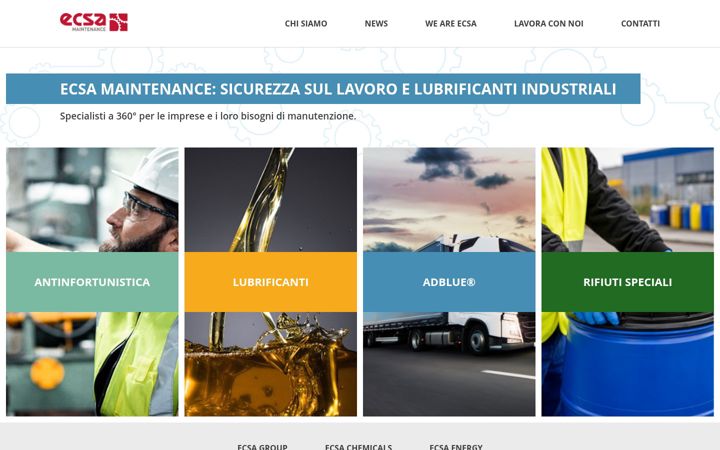Screen dimensions: 720x450
Task: Click the Rifiuti Speciali dark green label
Action: (x=628, y=282)
